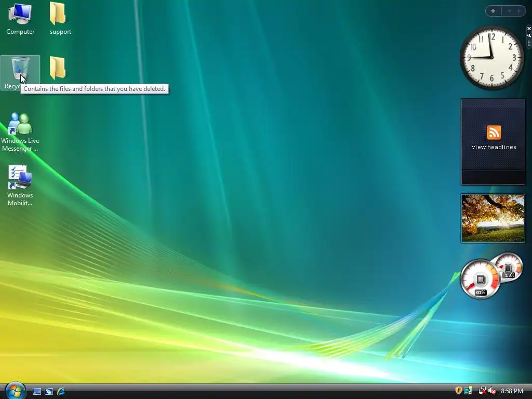
Task: Close the Clock gadget
Action: 528,29
